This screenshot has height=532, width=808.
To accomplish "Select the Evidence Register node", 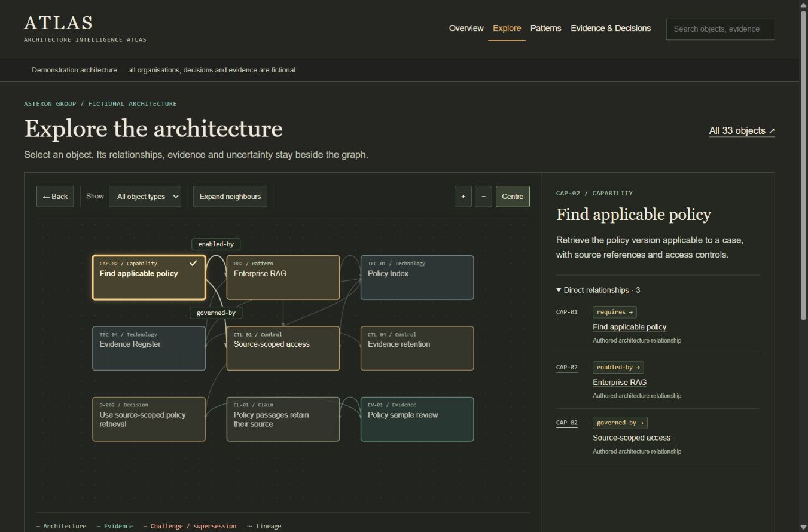I will pyautogui.click(x=149, y=348).
